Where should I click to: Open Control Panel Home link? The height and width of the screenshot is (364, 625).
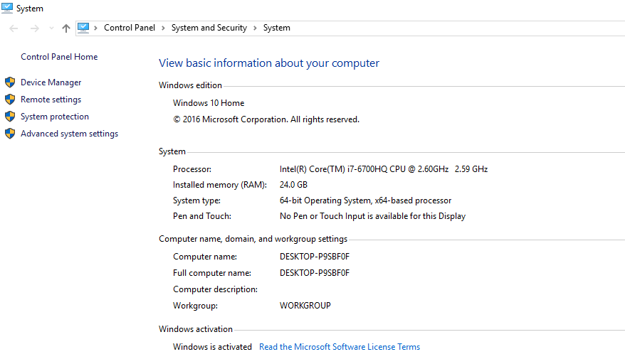pos(59,57)
